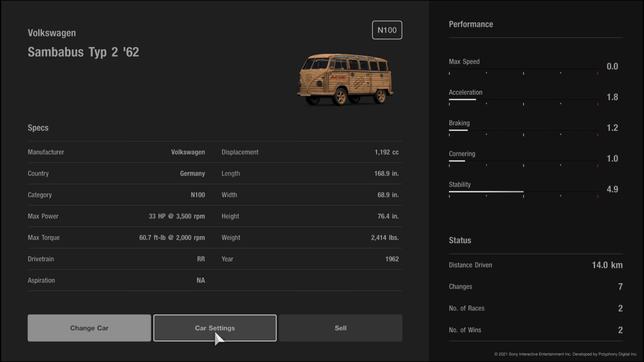The image size is (644, 362).
Task: Click the 'Specs' section heading
Action: tap(38, 128)
